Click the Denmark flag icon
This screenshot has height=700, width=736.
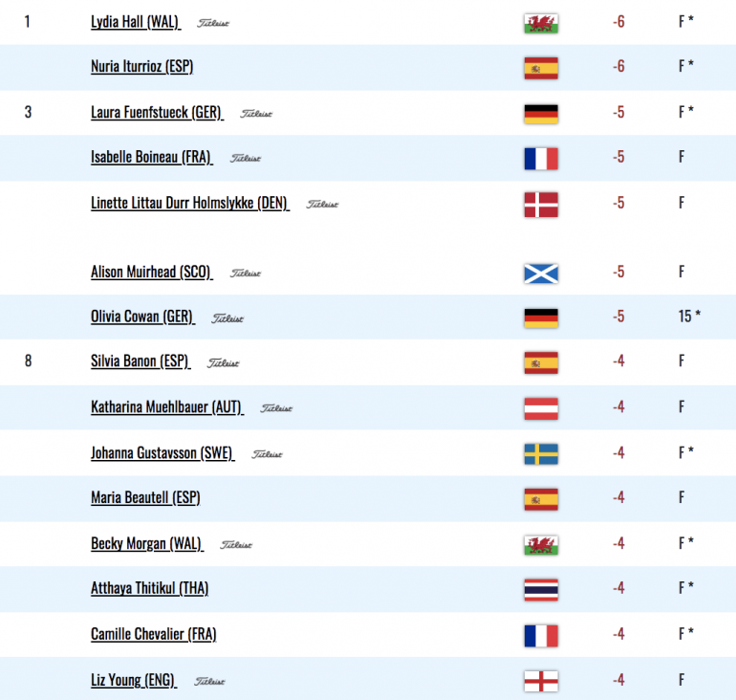(541, 205)
